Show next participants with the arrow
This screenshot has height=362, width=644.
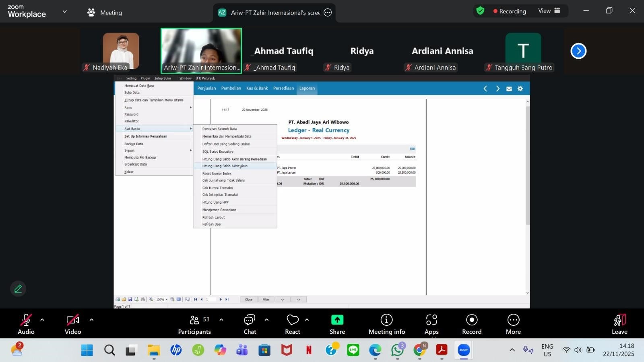point(578,51)
